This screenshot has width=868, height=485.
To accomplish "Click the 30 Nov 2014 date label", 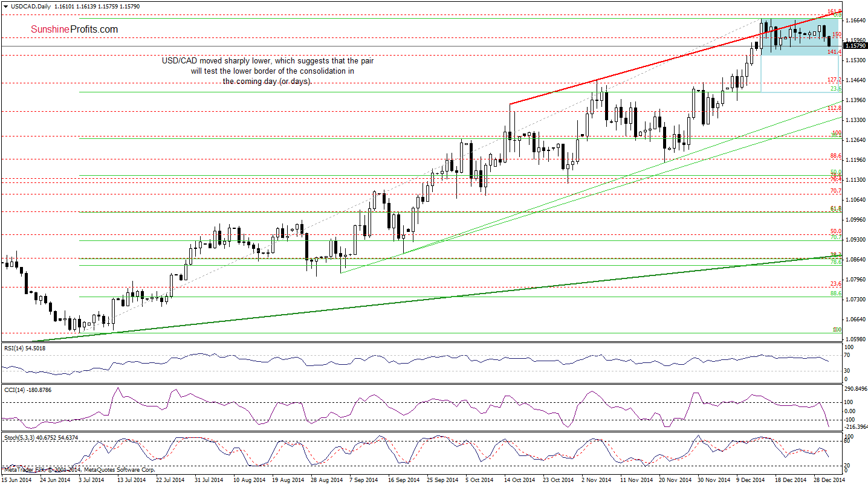I will click(x=714, y=480).
